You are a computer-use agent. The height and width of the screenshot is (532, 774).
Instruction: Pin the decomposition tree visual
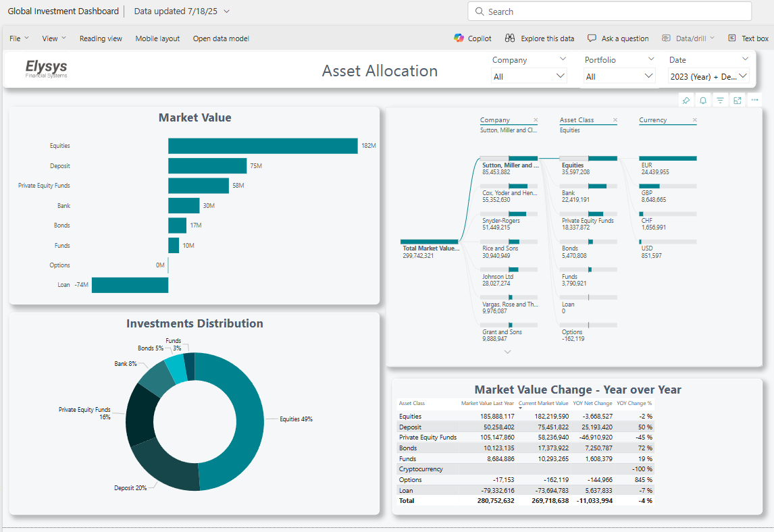pyautogui.click(x=686, y=100)
